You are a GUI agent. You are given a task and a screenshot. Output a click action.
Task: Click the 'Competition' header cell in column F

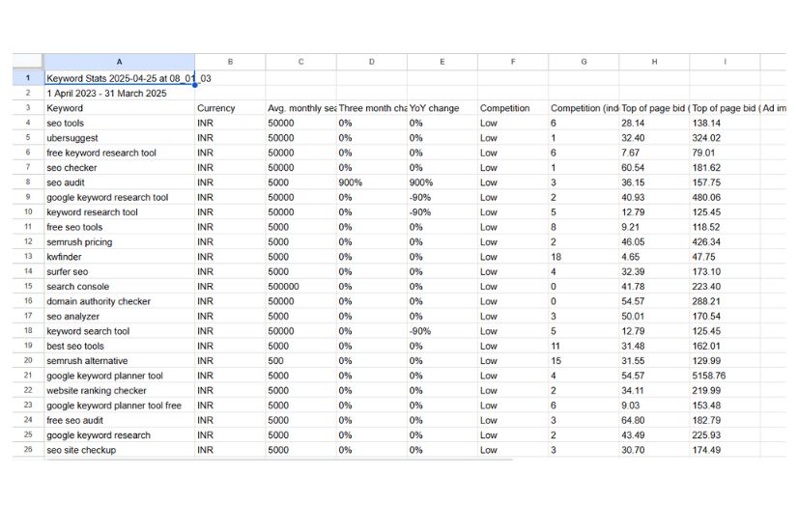point(513,108)
